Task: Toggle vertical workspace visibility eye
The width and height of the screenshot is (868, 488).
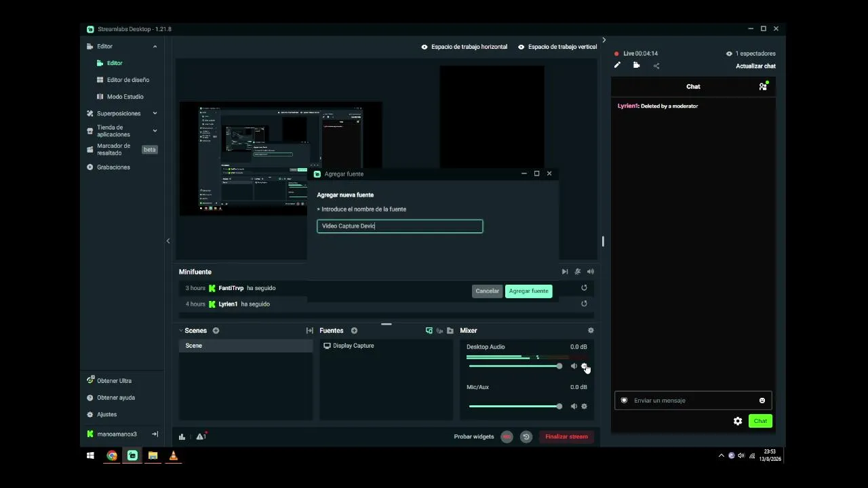Action: click(x=521, y=47)
